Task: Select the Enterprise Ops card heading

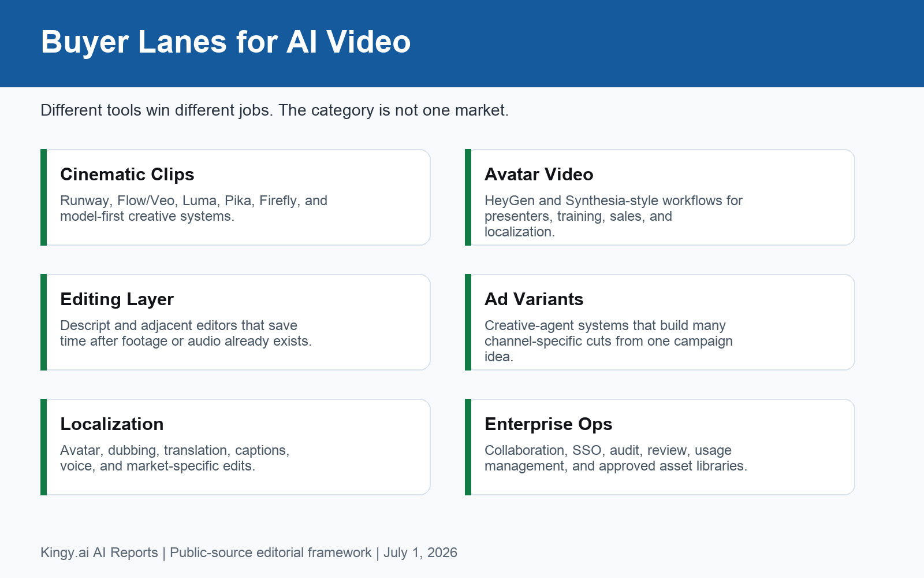Action: 548,424
